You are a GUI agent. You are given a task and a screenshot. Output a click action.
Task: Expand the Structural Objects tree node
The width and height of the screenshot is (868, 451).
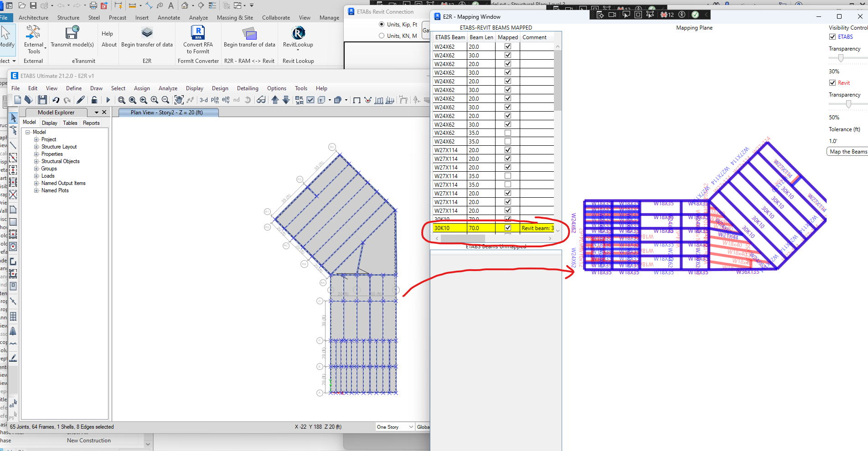(x=36, y=161)
